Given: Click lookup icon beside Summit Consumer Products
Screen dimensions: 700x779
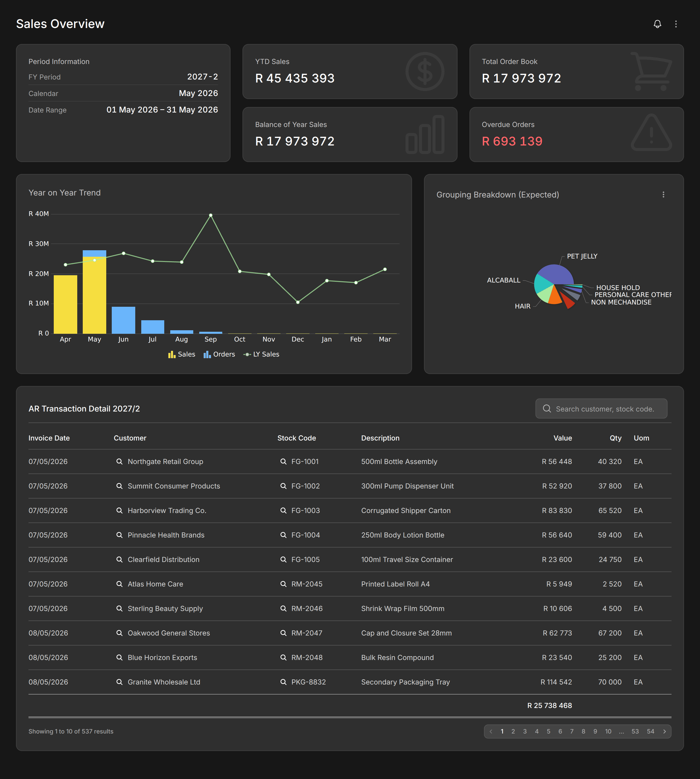Looking at the screenshot, I should tap(119, 486).
